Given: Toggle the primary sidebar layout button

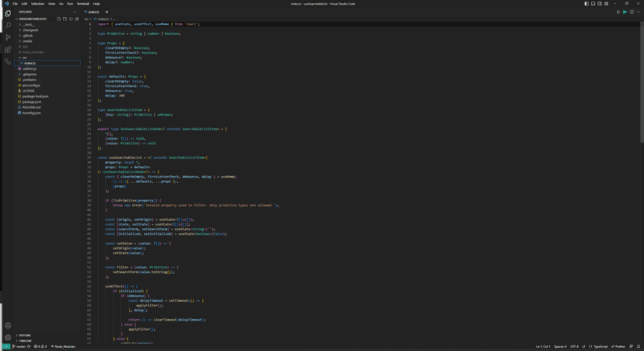Looking at the screenshot, I should pyautogui.click(x=586, y=4).
